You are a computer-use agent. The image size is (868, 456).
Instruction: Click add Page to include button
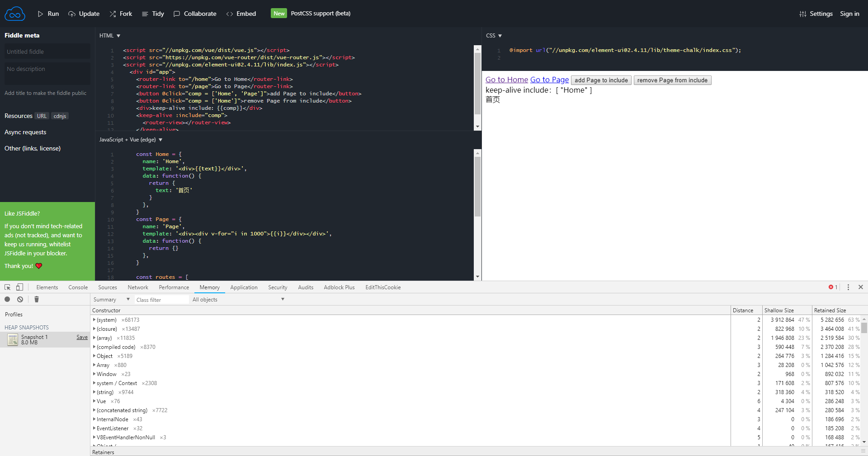[601, 80]
